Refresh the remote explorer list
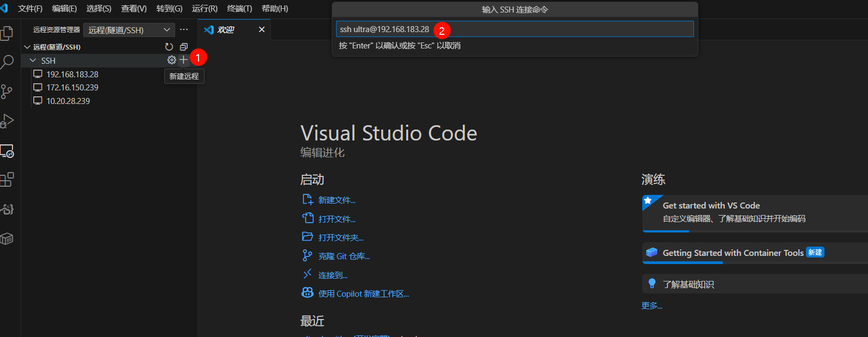 [x=169, y=47]
